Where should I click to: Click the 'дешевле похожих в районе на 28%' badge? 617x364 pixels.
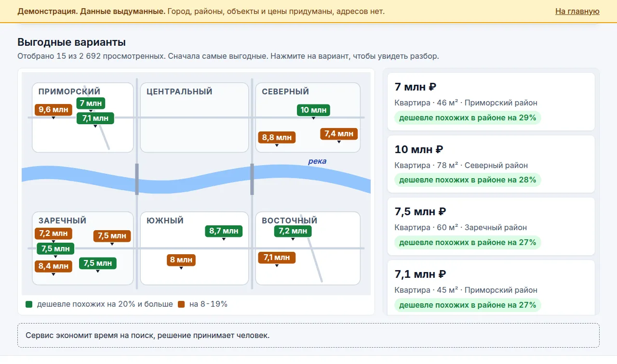pyautogui.click(x=468, y=180)
